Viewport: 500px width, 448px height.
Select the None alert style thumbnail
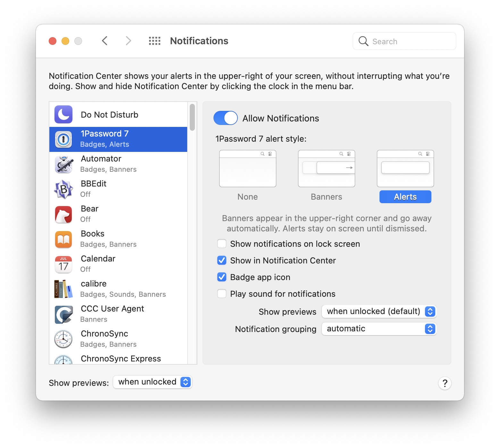(248, 169)
